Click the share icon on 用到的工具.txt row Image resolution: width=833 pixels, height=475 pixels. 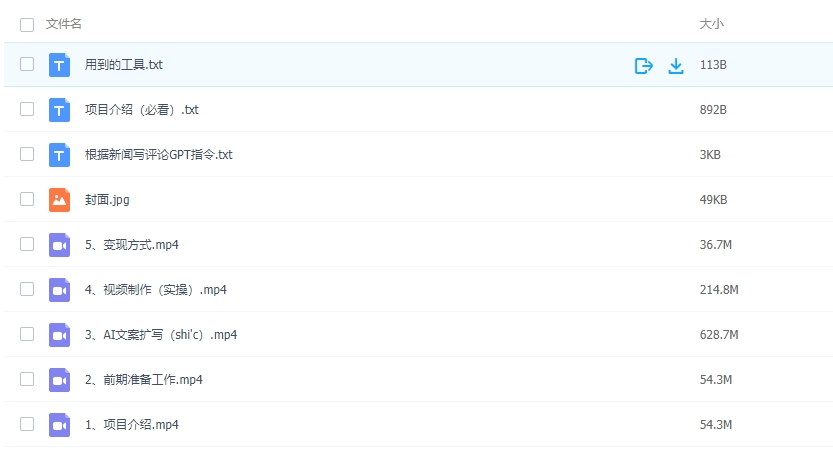pos(644,65)
